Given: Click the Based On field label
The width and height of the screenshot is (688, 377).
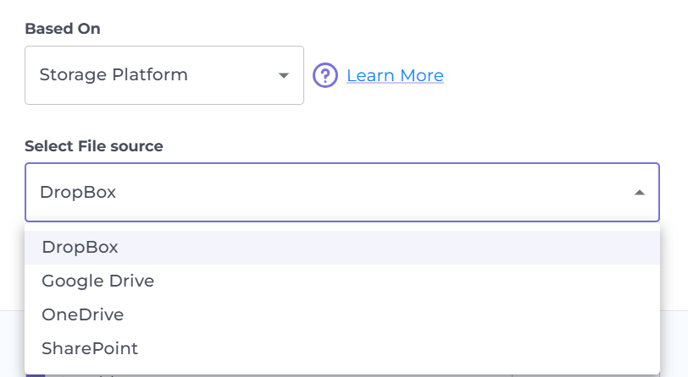Looking at the screenshot, I should click(62, 29).
